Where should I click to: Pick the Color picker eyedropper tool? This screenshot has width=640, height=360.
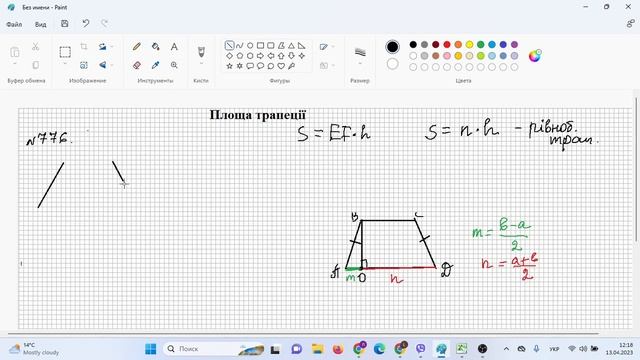pos(156,65)
